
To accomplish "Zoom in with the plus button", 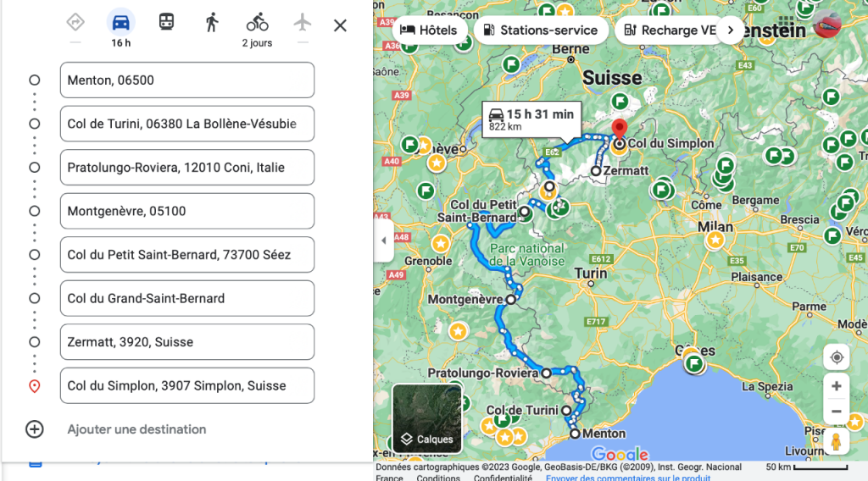I will pyautogui.click(x=836, y=386).
